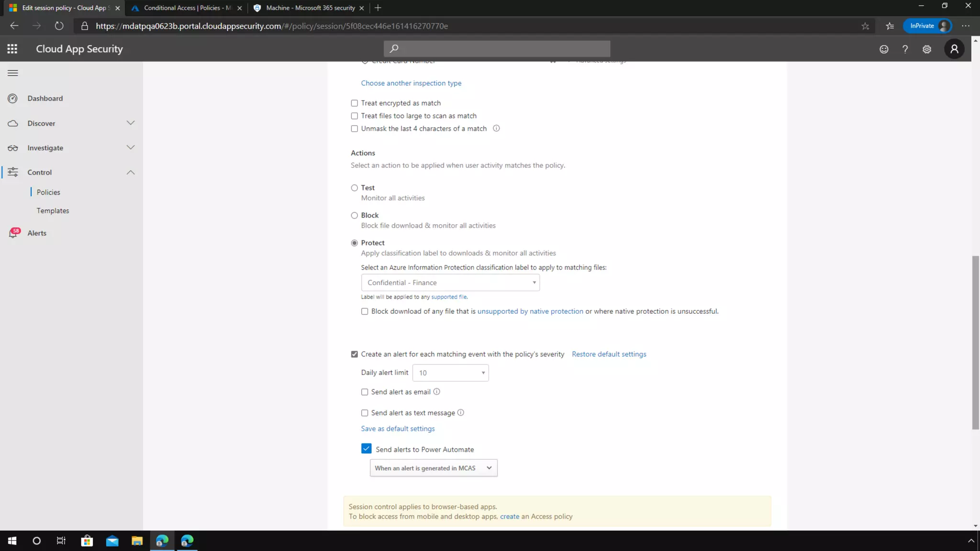Show hidden system tray icons
The width and height of the screenshot is (980, 551).
[x=971, y=541]
